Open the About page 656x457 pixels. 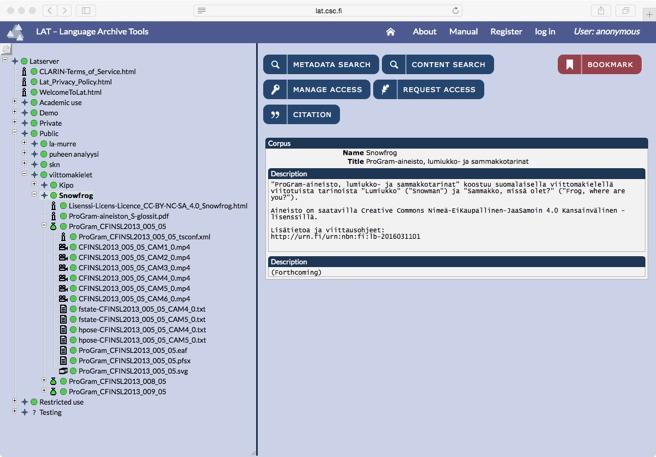click(x=424, y=32)
